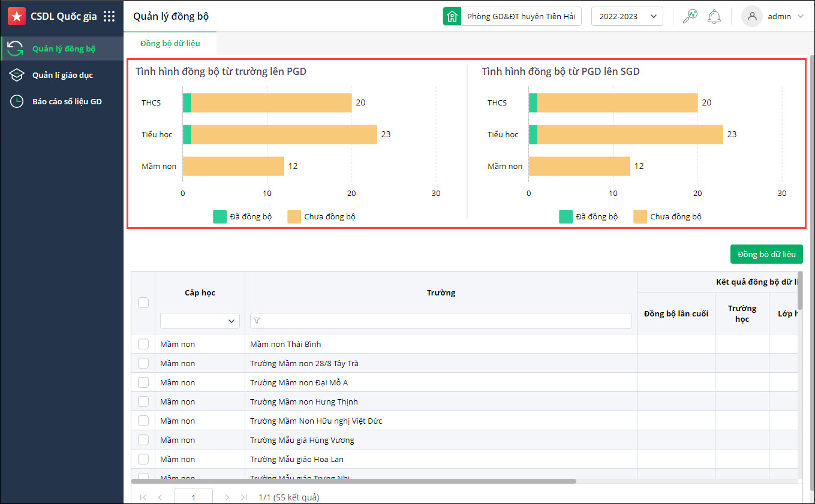Toggle Đã đồng bộ legend swatch in left chart

pyautogui.click(x=220, y=216)
